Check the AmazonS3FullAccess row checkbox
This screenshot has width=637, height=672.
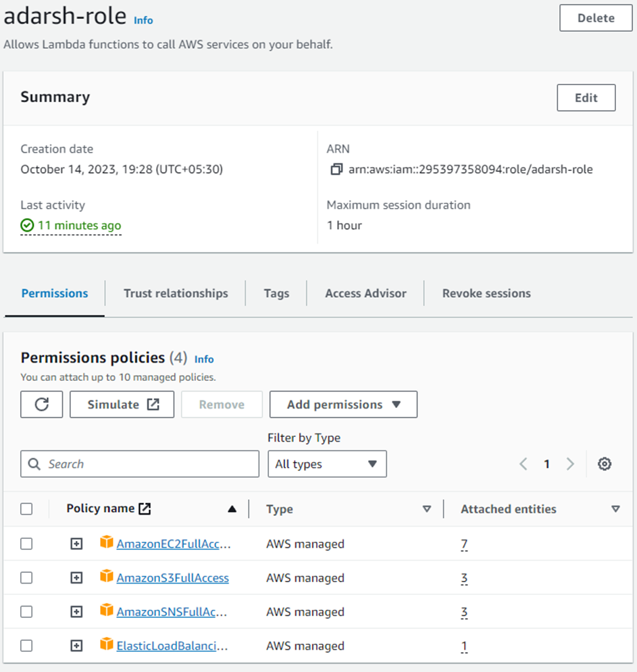[x=26, y=577]
